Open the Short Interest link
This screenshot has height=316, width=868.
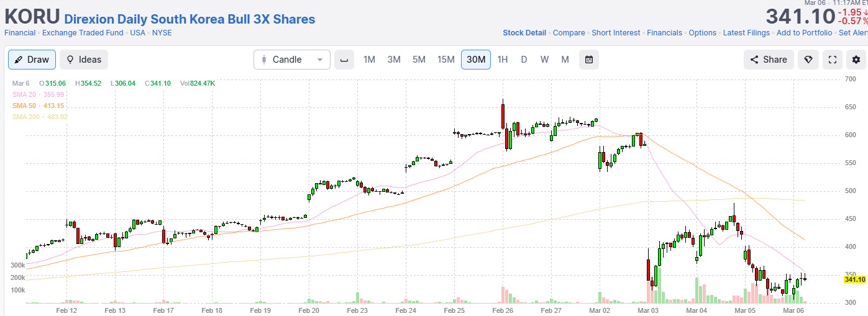point(616,33)
